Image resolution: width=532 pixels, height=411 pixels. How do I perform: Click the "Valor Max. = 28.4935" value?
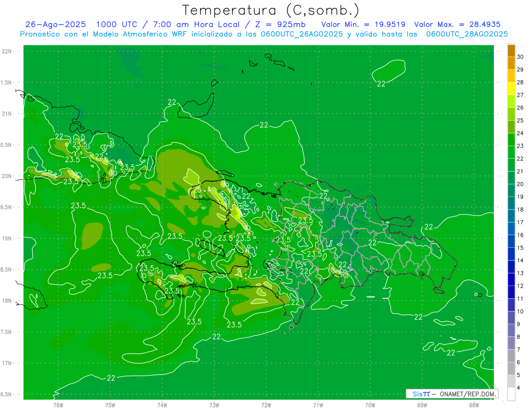click(457, 24)
